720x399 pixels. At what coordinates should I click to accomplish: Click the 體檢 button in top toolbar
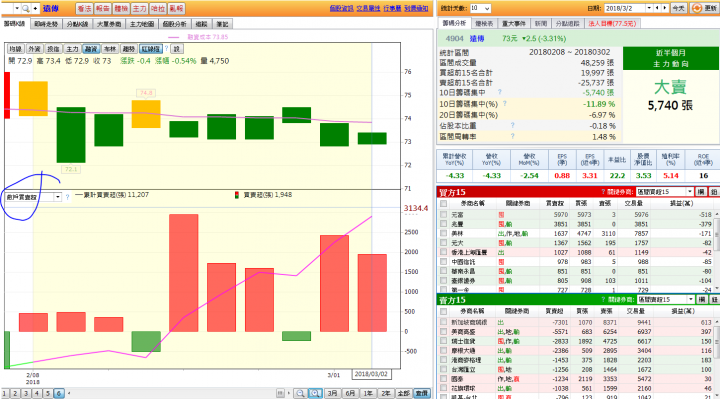(x=121, y=8)
